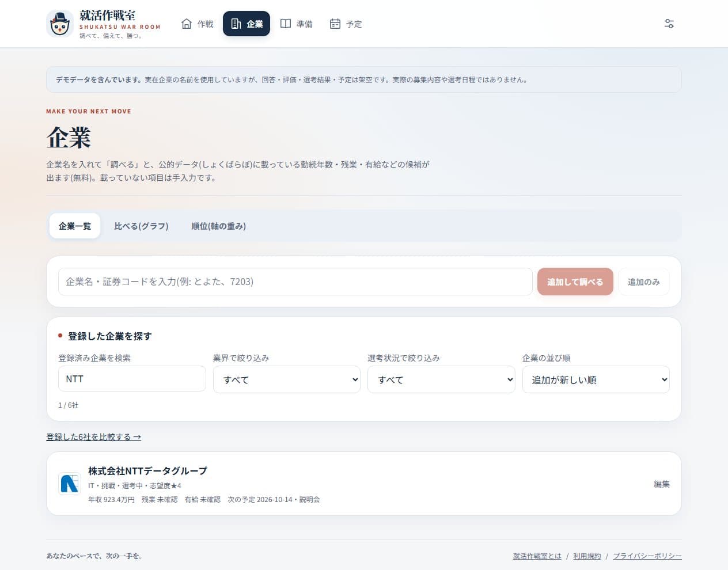Go to the 準備 tab
The height and width of the screenshot is (570, 728).
297,24
